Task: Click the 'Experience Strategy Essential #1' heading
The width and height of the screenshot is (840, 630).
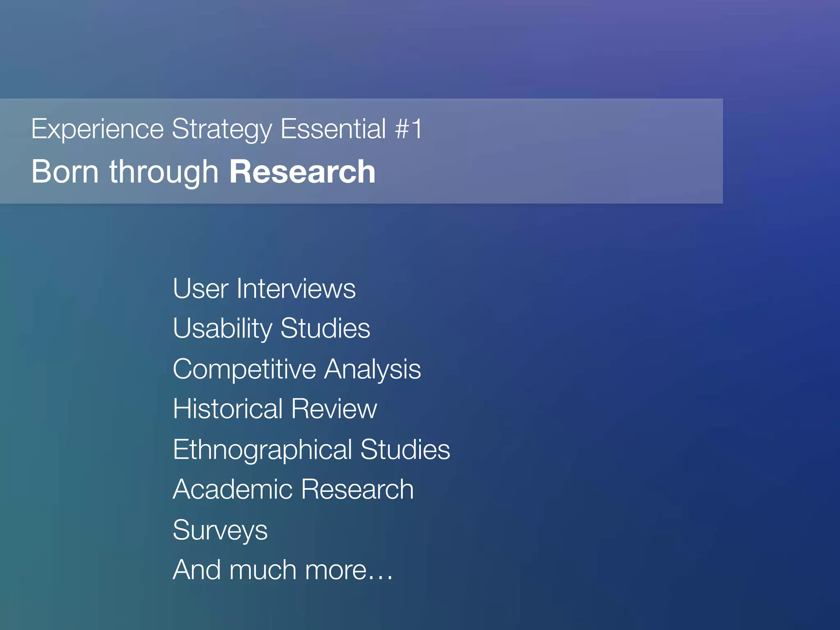Action: click(227, 129)
